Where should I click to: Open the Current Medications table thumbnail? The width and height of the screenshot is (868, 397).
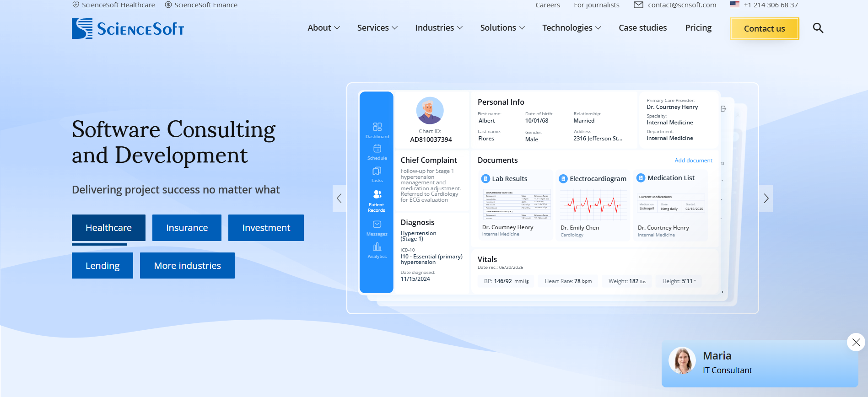coord(671,204)
